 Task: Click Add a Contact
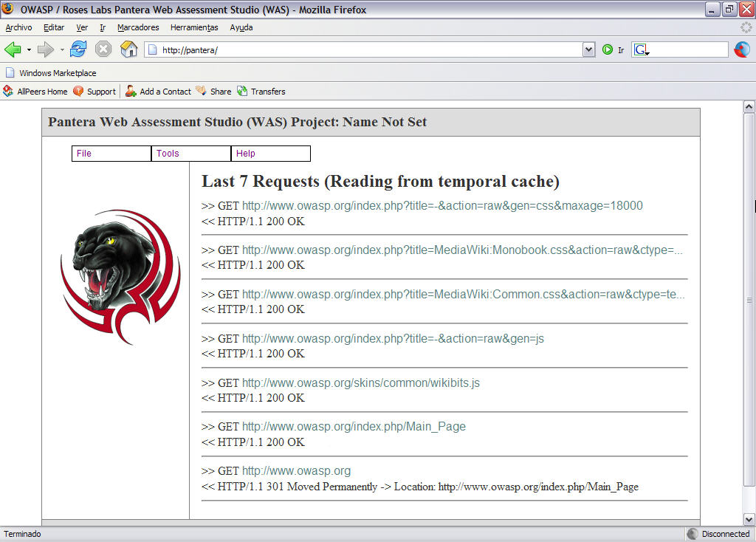coord(158,91)
